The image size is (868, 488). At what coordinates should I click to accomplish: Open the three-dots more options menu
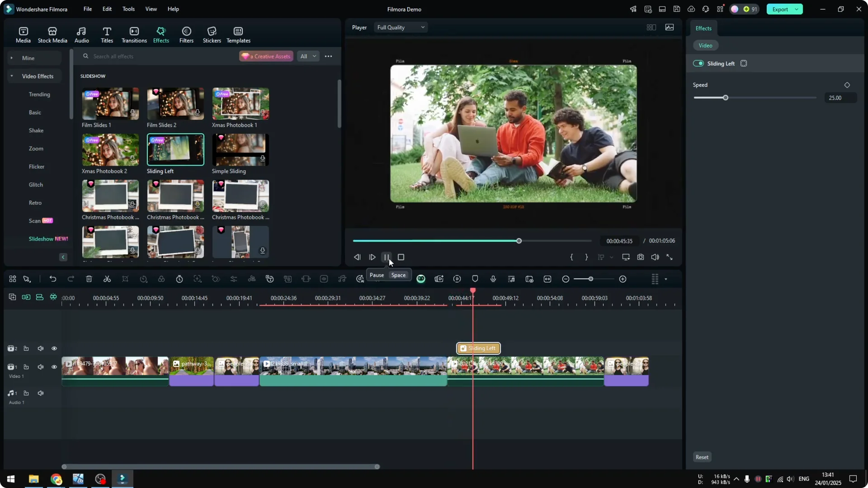tap(329, 56)
